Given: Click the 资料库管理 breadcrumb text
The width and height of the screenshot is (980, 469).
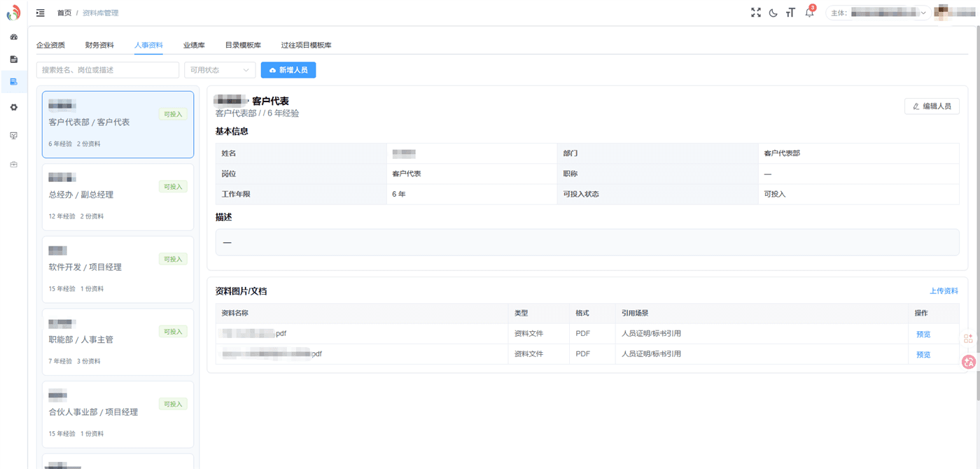Looking at the screenshot, I should [x=101, y=13].
